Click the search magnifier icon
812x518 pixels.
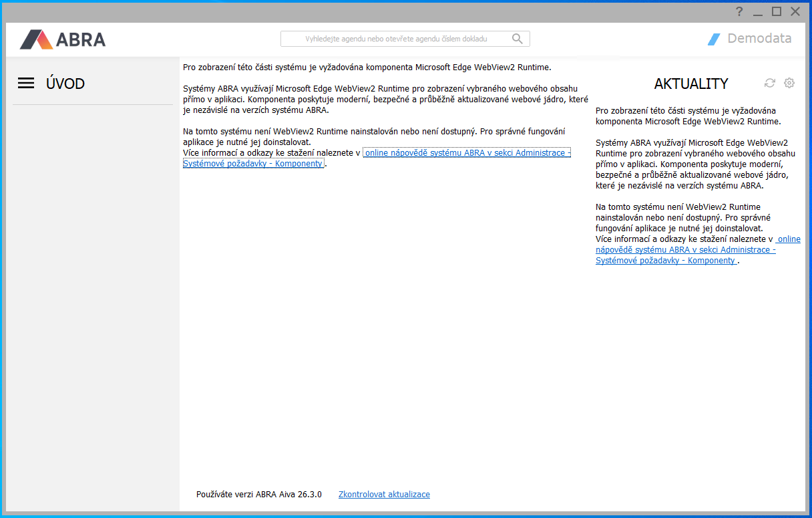pos(518,39)
